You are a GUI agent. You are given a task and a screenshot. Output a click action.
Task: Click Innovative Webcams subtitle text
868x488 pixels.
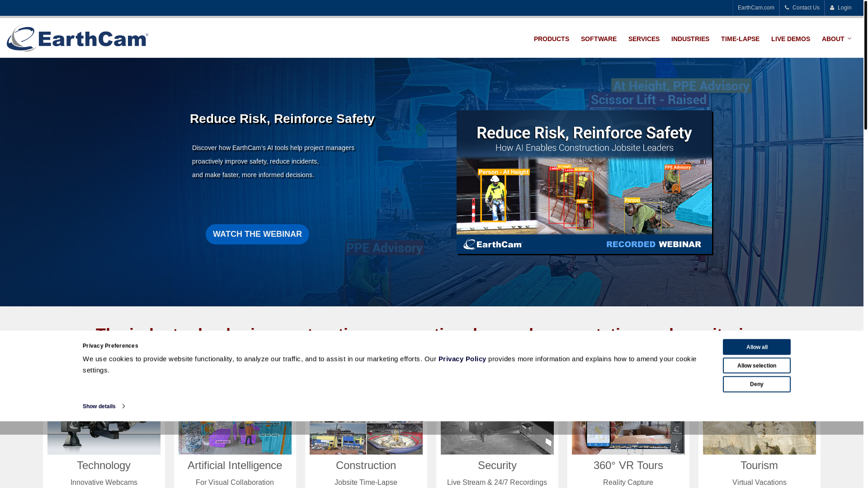click(x=104, y=483)
